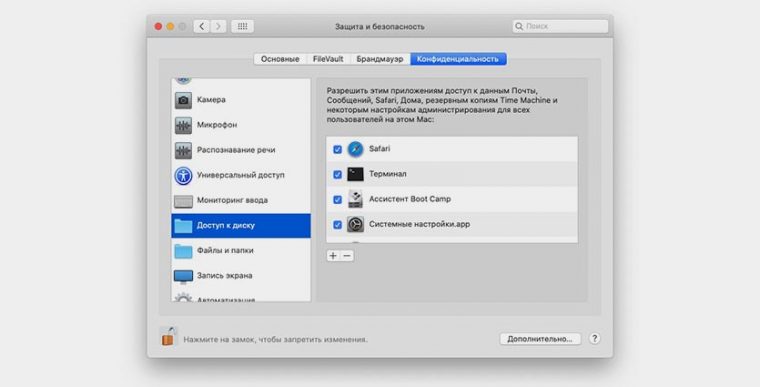Select Распознавание речи category
The height and width of the screenshot is (387, 760).
pos(241,150)
